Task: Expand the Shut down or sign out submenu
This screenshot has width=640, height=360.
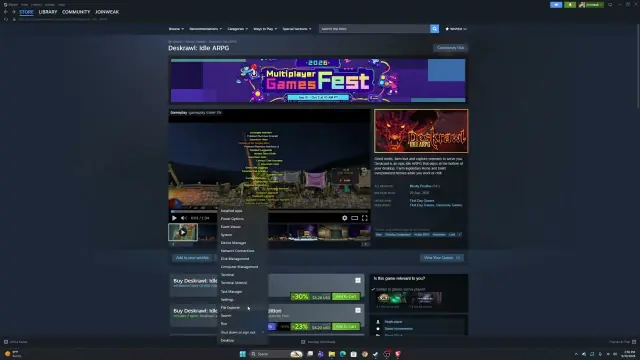Action: click(242, 332)
